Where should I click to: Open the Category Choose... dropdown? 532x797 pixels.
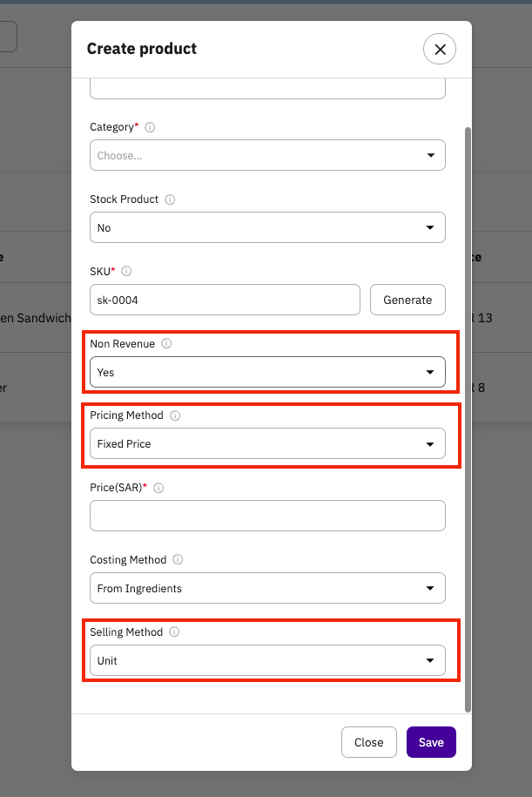point(268,155)
